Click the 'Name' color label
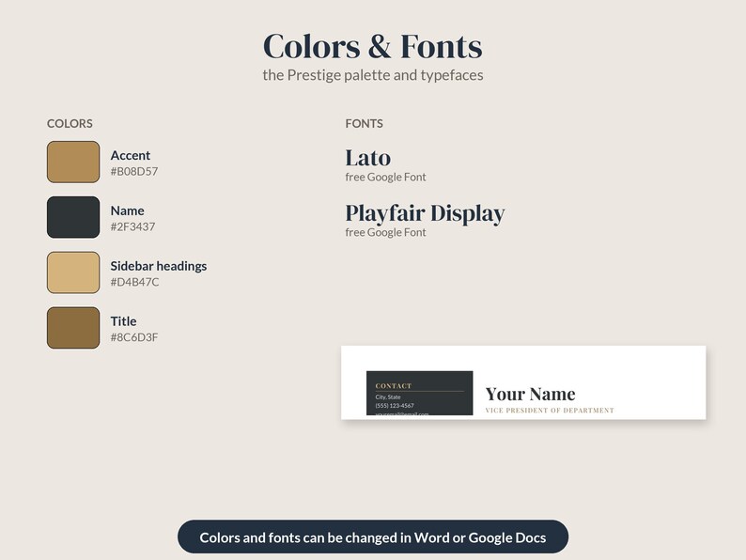 (x=128, y=210)
